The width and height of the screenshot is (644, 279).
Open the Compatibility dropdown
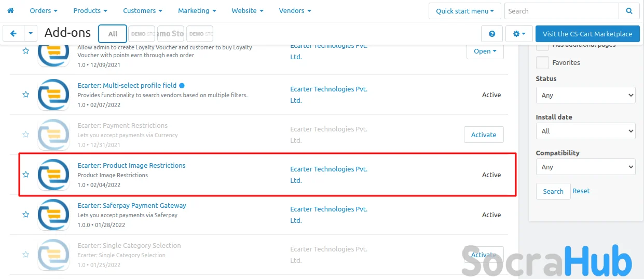tap(585, 167)
